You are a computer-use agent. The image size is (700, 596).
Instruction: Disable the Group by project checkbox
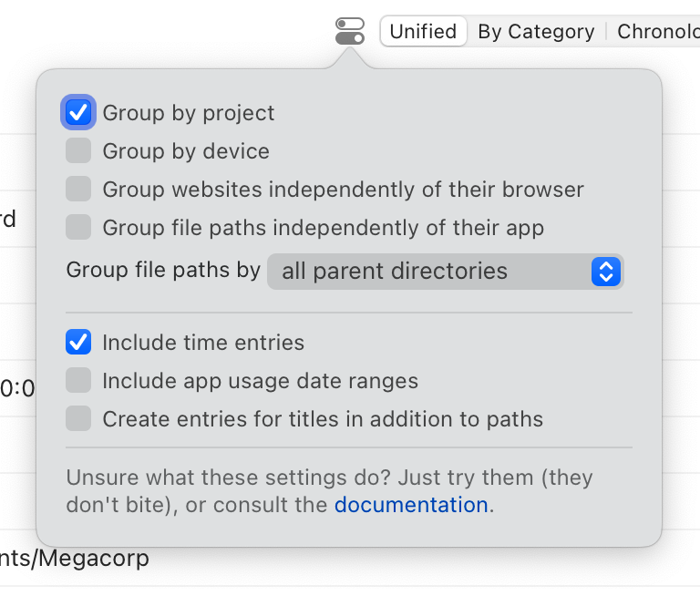78,113
